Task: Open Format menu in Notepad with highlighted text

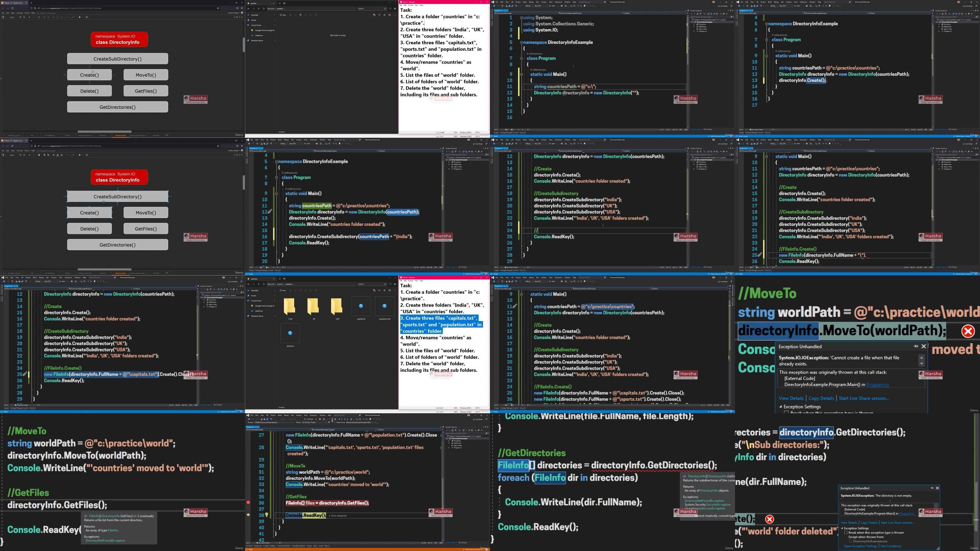Action: pyautogui.click(x=410, y=281)
